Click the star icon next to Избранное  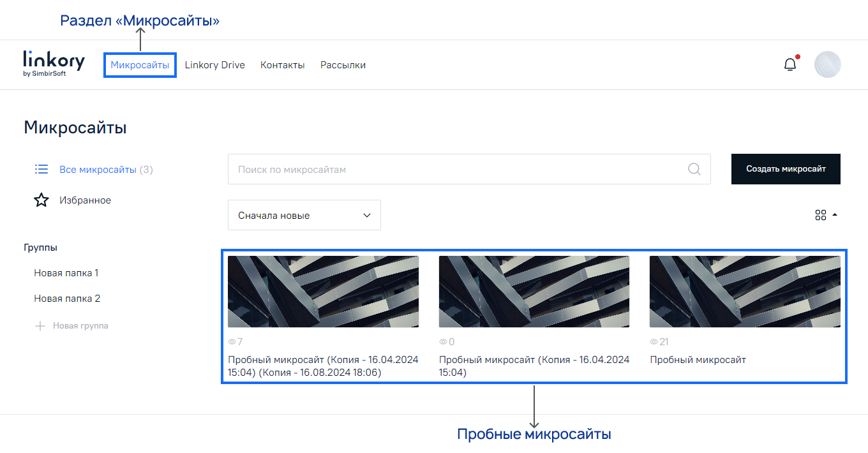tap(41, 200)
